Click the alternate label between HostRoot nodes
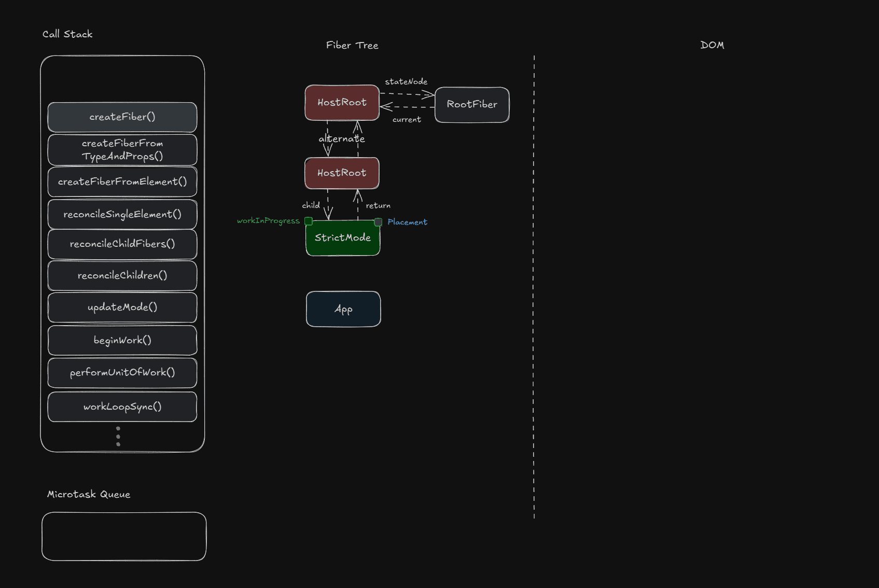 (342, 139)
